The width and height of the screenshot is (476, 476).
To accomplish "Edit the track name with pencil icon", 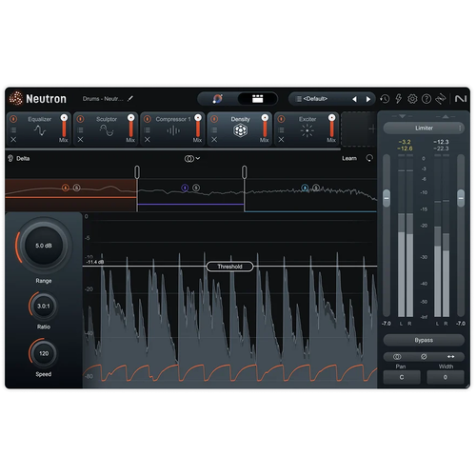I will [130, 99].
